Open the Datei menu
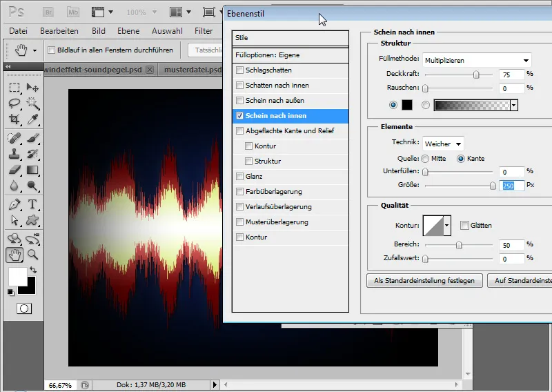Image resolution: width=552 pixels, height=392 pixels. (x=19, y=31)
